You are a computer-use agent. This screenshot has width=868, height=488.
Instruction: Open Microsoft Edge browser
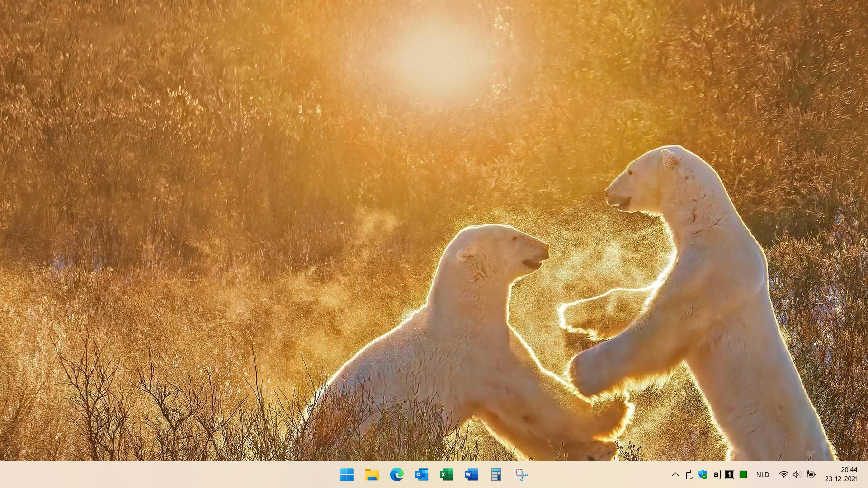pyautogui.click(x=396, y=474)
